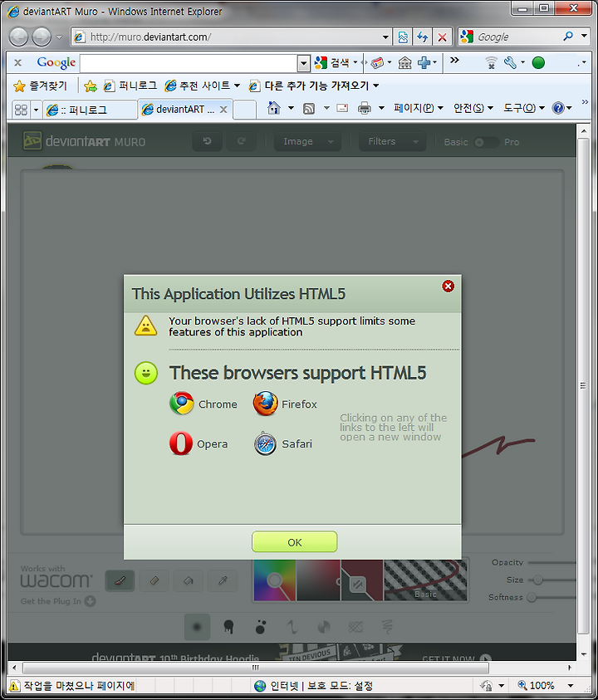Click the Home page icon
Screen dimensions: 598x700
tap(274, 108)
